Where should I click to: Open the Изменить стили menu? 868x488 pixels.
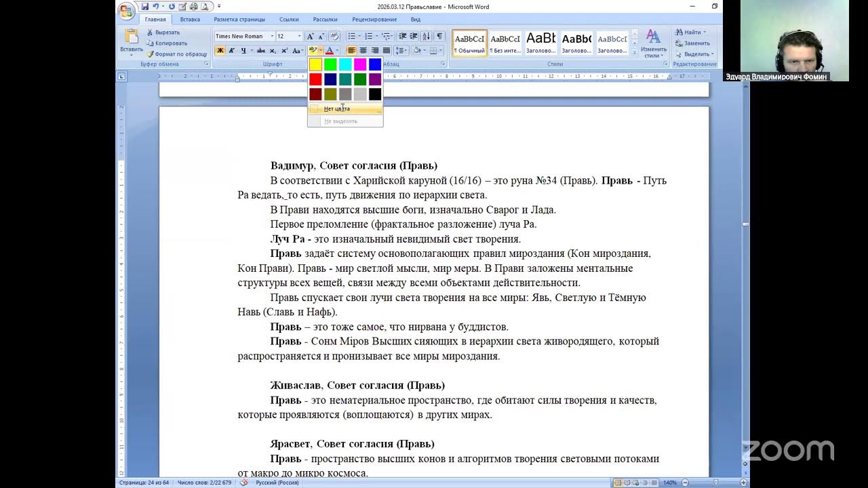tap(654, 43)
